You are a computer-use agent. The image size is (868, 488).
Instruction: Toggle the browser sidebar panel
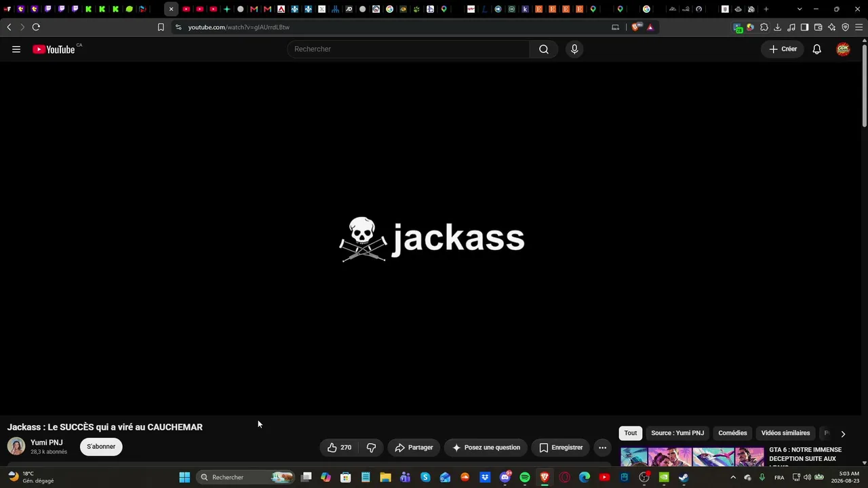point(805,27)
